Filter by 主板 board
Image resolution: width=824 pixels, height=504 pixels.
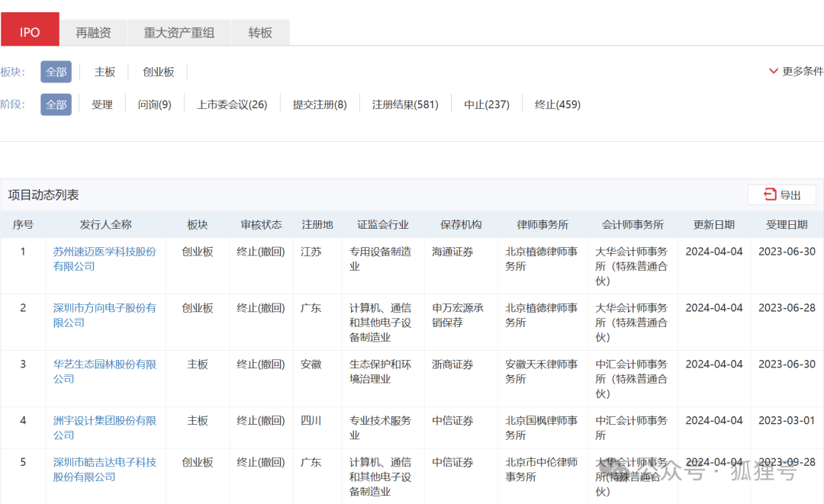click(104, 71)
